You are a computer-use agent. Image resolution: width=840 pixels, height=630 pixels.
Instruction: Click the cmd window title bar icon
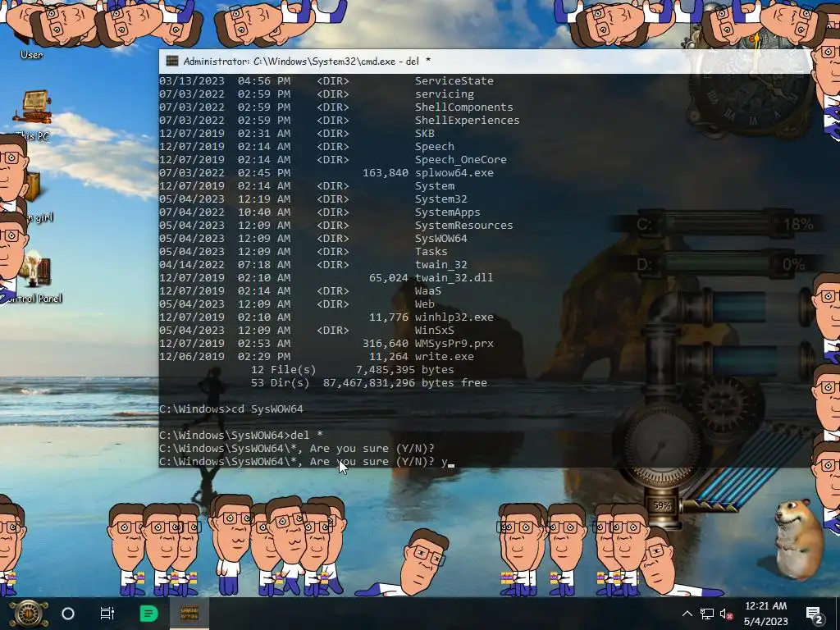point(172,61)
